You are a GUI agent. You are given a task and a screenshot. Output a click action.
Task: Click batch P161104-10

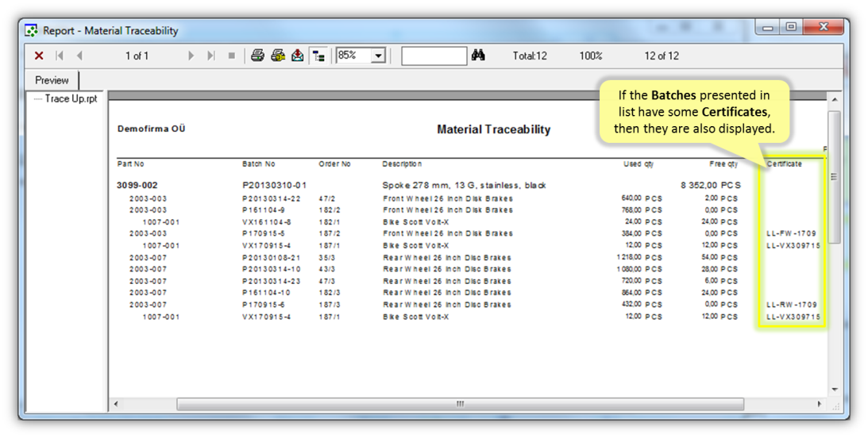pyautogui.click(x=266, y=293)
